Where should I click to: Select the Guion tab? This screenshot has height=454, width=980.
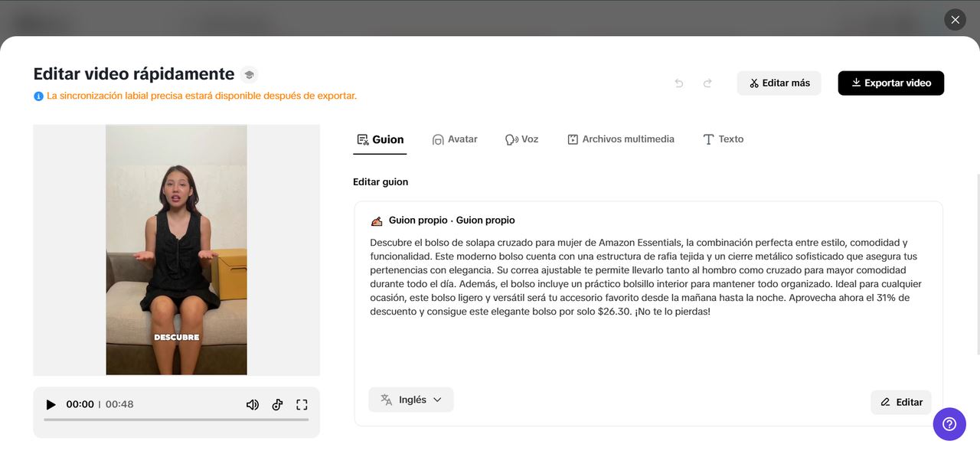pyautogui.click(x=380, y=139)
